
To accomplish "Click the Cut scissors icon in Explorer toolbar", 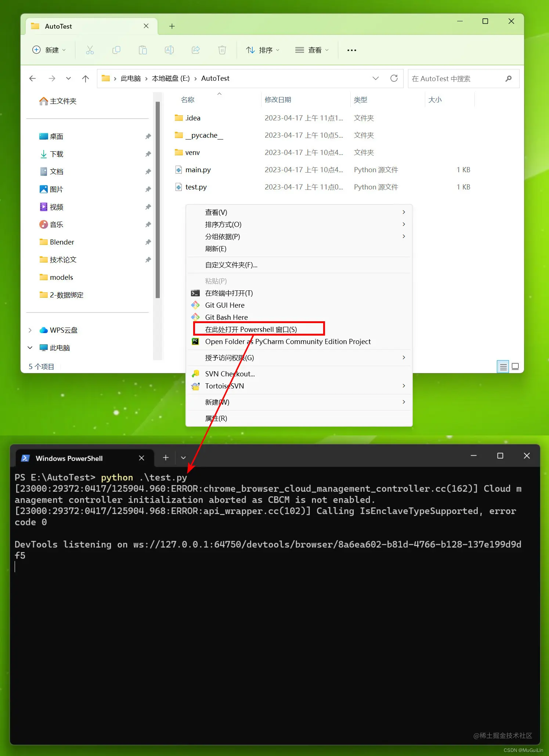I will [90, 50].
